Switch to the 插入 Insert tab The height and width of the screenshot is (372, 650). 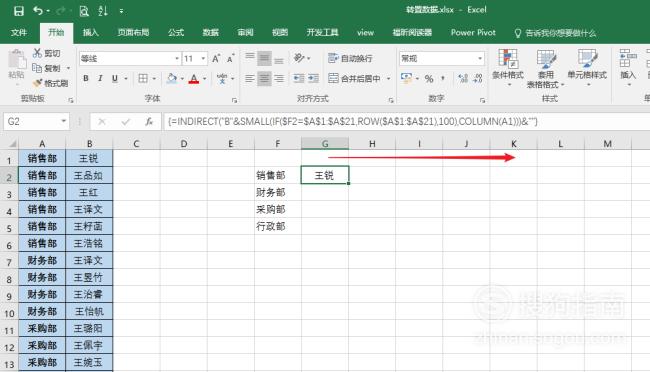pos(90,32)
